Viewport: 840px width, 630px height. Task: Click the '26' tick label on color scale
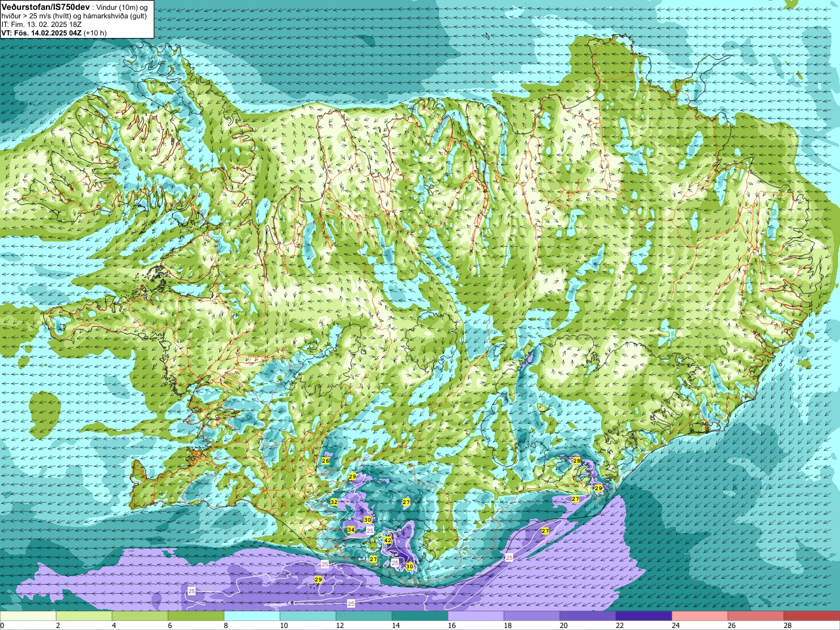[731, 626]
